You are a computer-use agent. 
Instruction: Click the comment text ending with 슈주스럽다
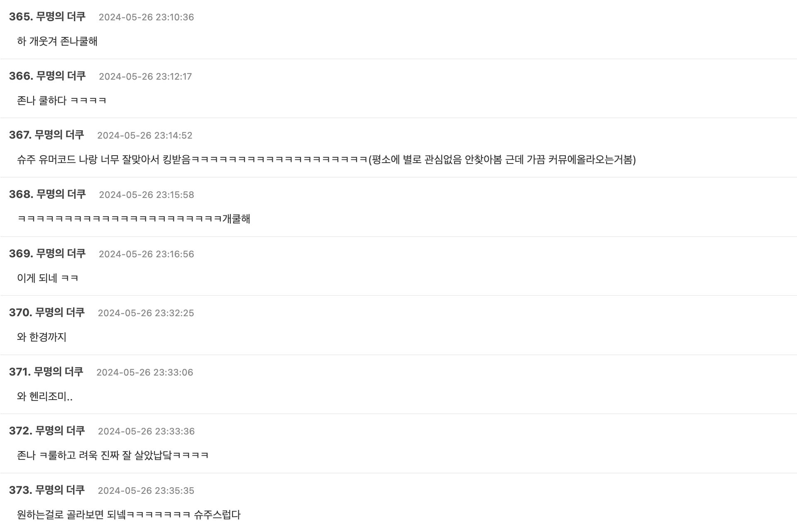point(129,515)
